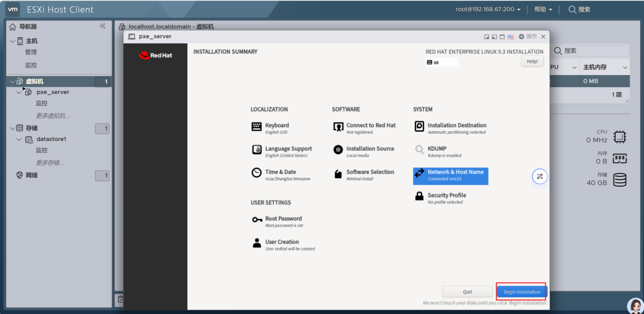Click the 0 MHz CPU value

click(x=597, y=140)
